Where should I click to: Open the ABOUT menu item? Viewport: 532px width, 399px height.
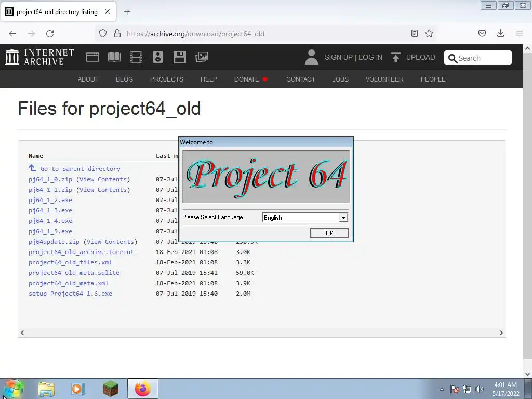pos(88,79)
